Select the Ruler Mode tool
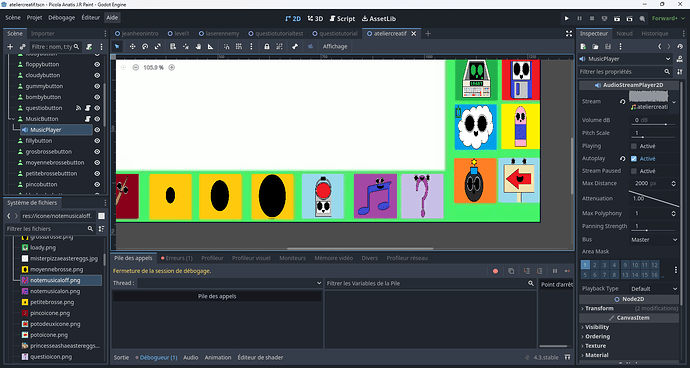Screen dimensions: 690x368 [210, 46]
